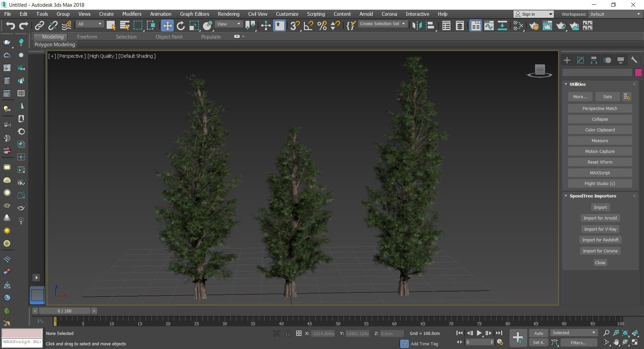The image size is (644, 349).
Task: Click the magenta object color swatch
Action: point(638,72)
